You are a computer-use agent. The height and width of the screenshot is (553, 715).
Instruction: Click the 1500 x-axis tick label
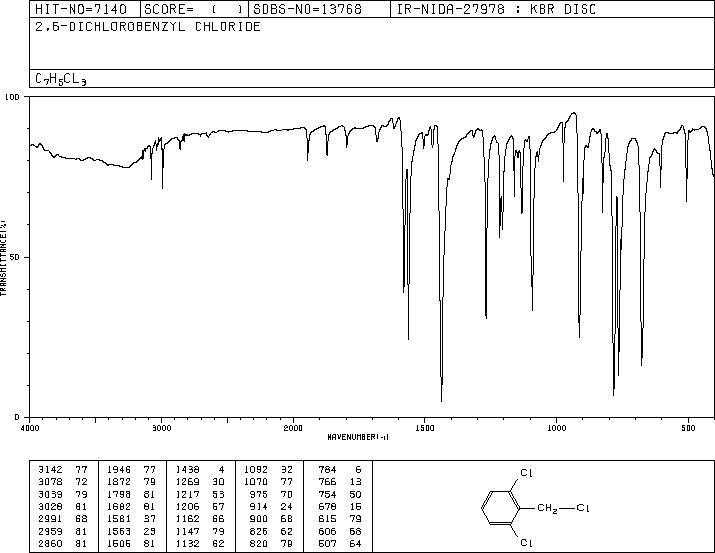coord(425,428)
